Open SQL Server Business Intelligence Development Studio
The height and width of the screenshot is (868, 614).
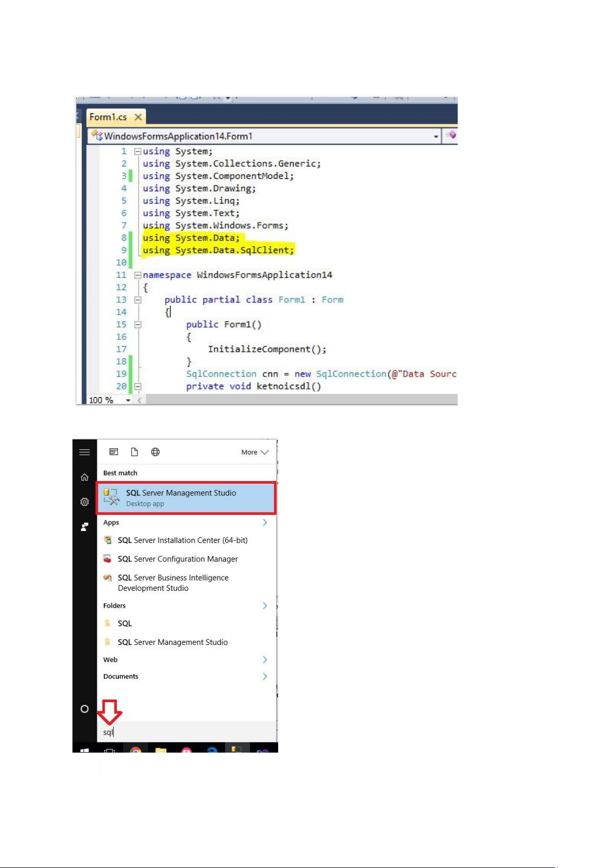[x=173, y=583]
